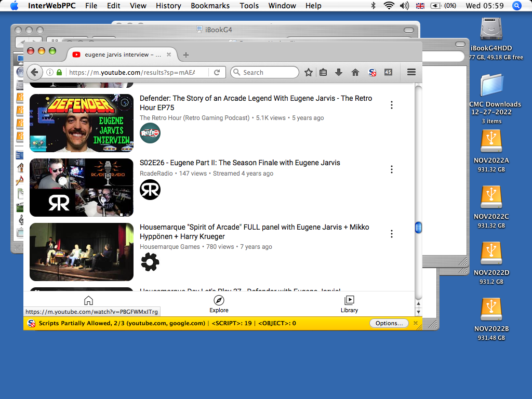
Task: Select the eugene jarvis interview tab
Action: [x=122, y=54]
